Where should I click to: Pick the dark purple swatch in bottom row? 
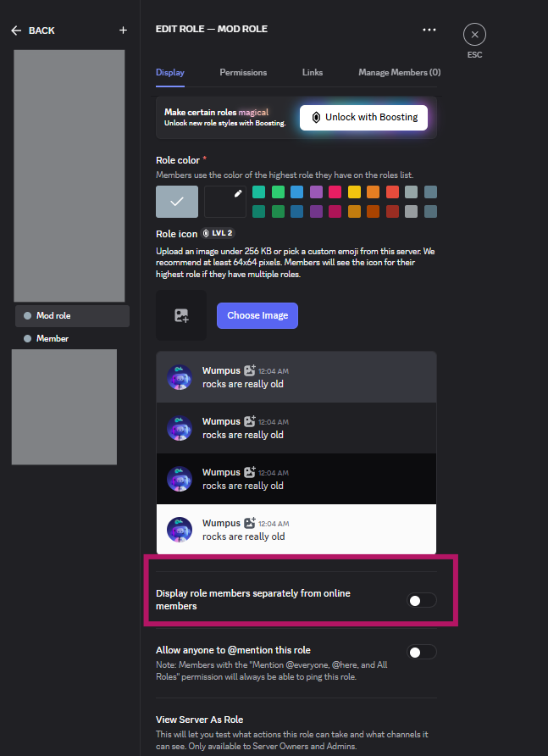click(x=316, y=211)
